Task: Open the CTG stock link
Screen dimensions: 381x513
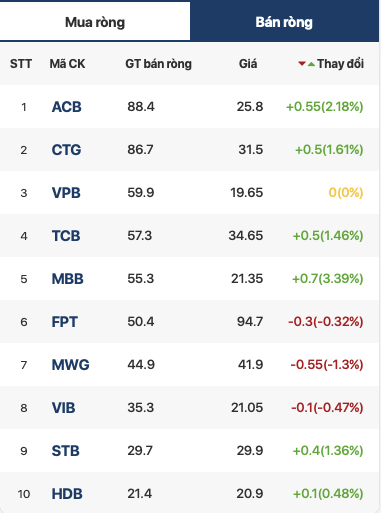Action: pos(66,150)
